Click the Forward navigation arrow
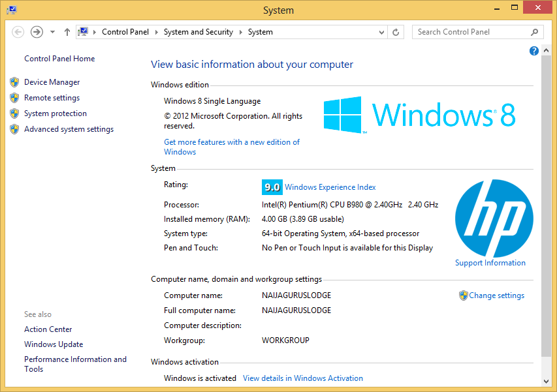This screenshot has width=557, height=392. coord(37,32)
